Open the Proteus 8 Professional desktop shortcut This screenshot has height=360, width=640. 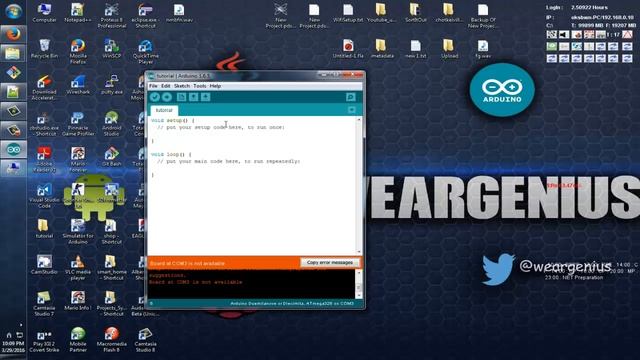111,16
